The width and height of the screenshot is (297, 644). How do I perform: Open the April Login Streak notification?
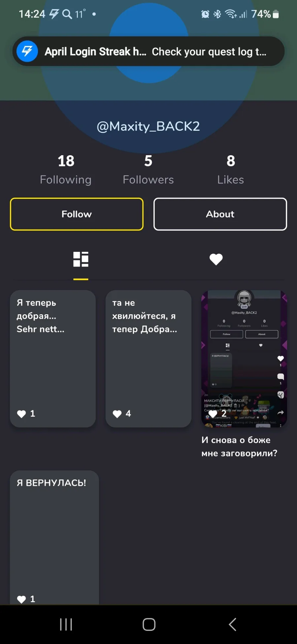pyautogui.click(x=148, y=51)
